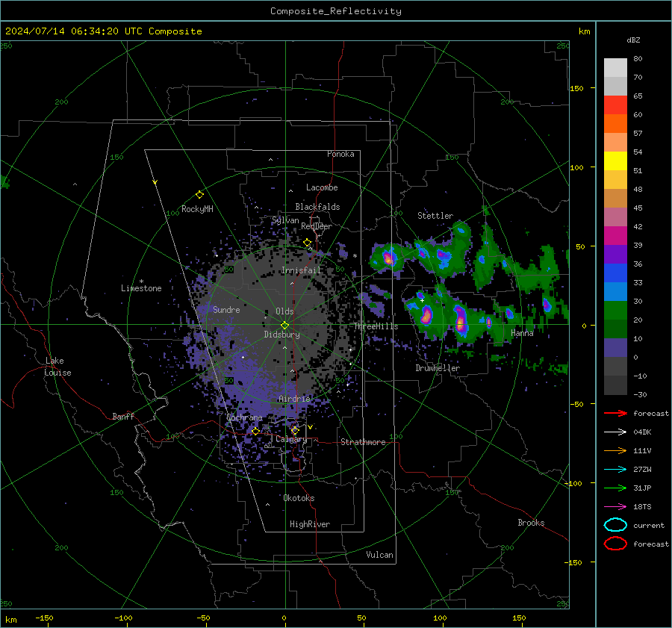Select the RockyMH label
Viewport: 672px width, 628px height.
click(x=197, y=209)
